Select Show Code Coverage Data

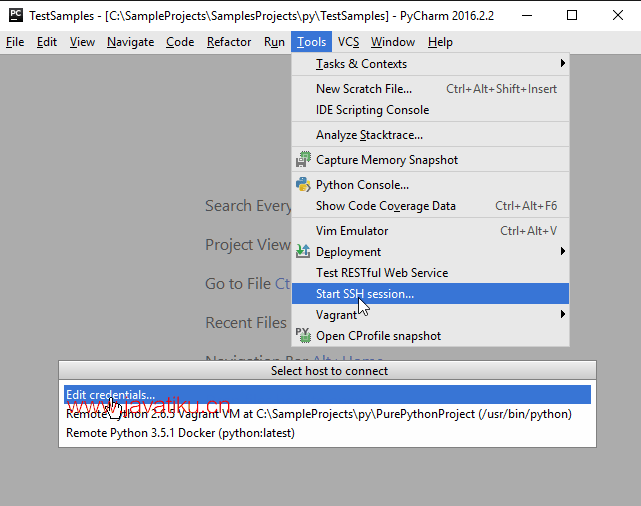[x=430, y=206]
